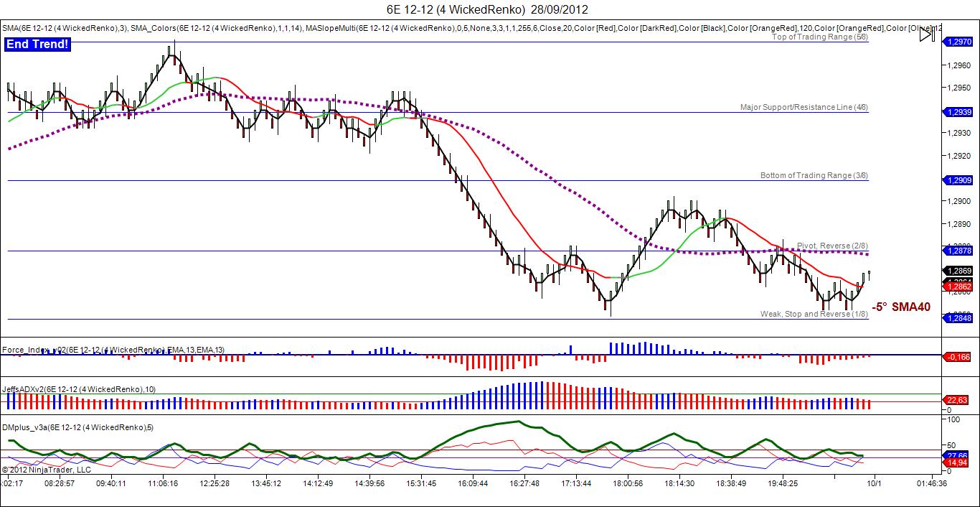The image size is (980, 507).
Task: Click the -0,166 Force Index value marker
Action: click(958, 356)
